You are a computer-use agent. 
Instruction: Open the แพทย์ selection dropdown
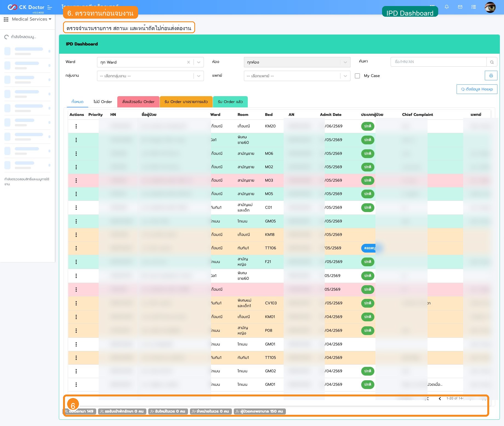[297, 76]
